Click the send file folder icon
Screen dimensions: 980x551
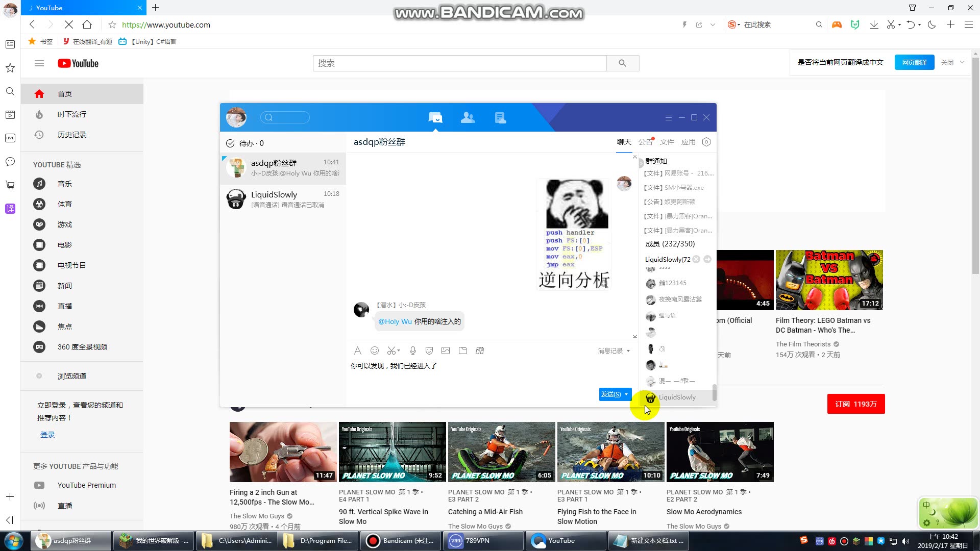[x=463, y=350]
